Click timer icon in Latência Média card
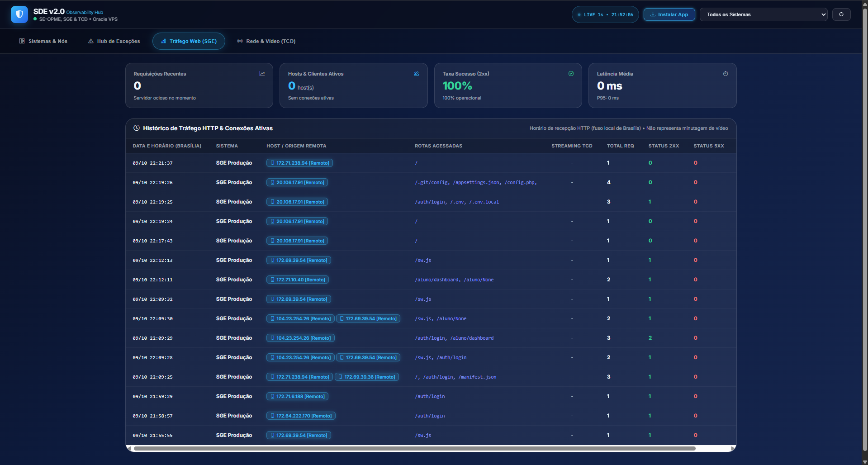 coord(726,74)
